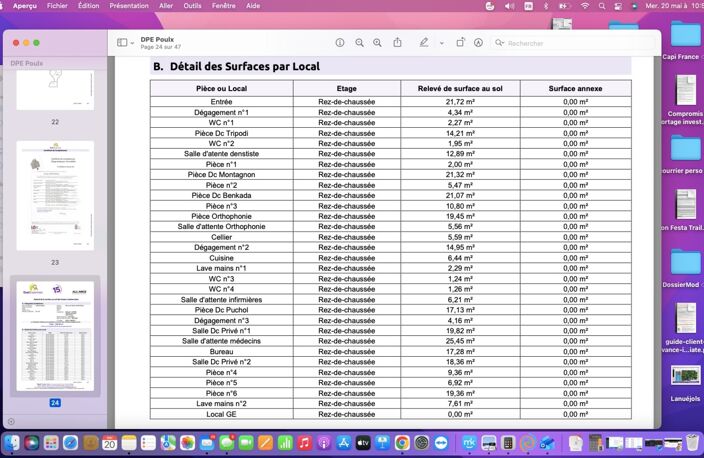Viewport: 704px width, 458px height.
Task: Click the zoom in magnifier in Preview toolbar
Action: (x=377, y=43)
